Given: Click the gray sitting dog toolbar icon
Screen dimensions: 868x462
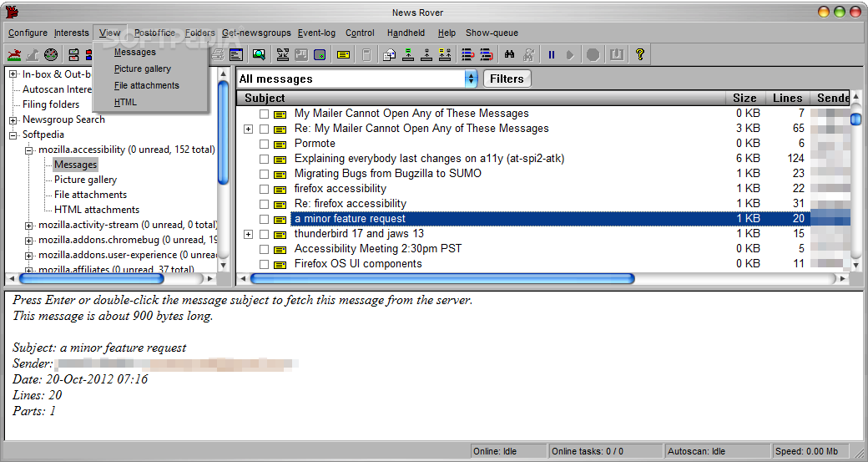Looking at the screenshot, I should point(33,54).
